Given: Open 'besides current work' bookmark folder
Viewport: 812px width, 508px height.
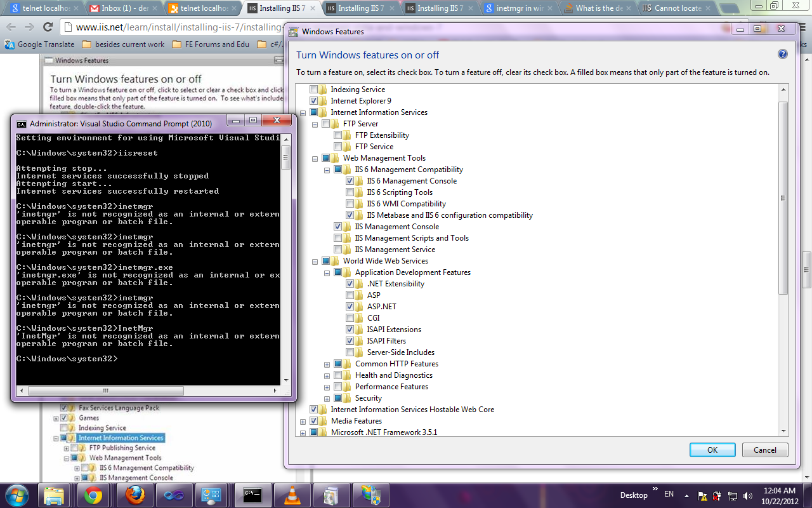Looking at the screenshot, I should click(123, 44).
